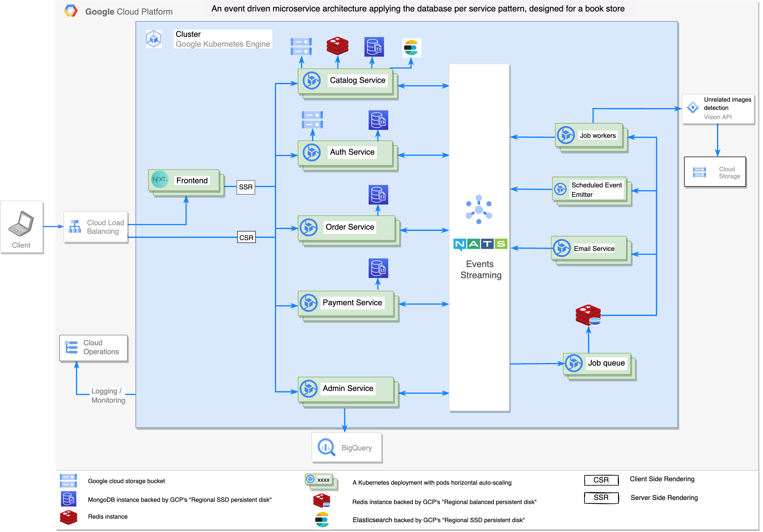Click the Cloud Load Balancing icon
Viewport: 763px width, 532px height.
pyautogui.click(x=74, y=227)
